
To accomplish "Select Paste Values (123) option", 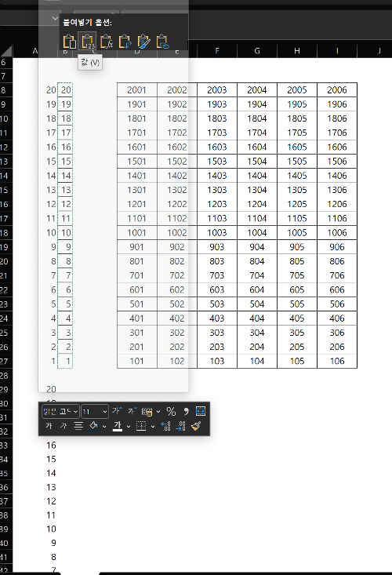I will (x=88, y=42).
